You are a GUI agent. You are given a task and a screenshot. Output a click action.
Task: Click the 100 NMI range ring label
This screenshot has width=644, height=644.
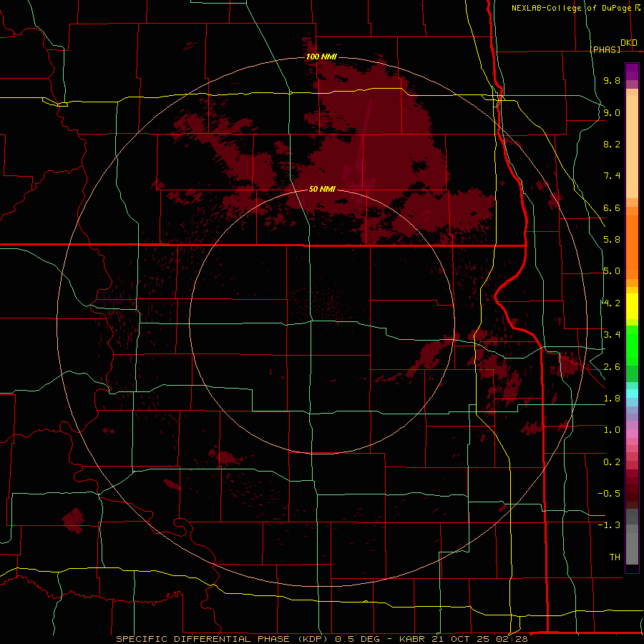pos(321,57)
